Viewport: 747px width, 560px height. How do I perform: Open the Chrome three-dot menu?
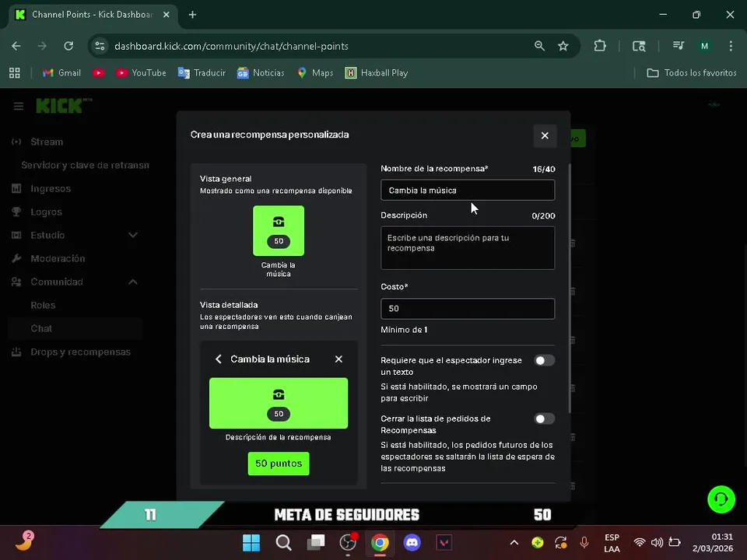(731, 46)
